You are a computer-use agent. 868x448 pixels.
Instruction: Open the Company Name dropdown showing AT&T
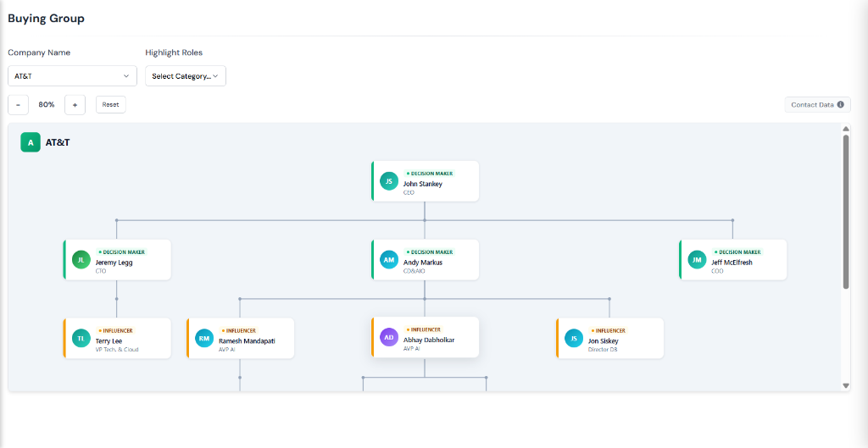click(73, 75)
